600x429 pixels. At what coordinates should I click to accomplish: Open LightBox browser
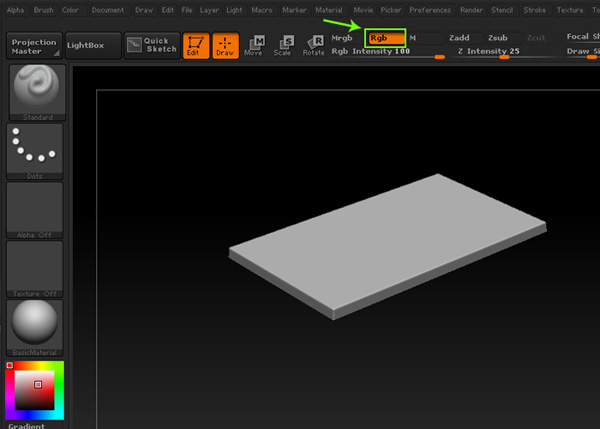click(x=91, y=45)
